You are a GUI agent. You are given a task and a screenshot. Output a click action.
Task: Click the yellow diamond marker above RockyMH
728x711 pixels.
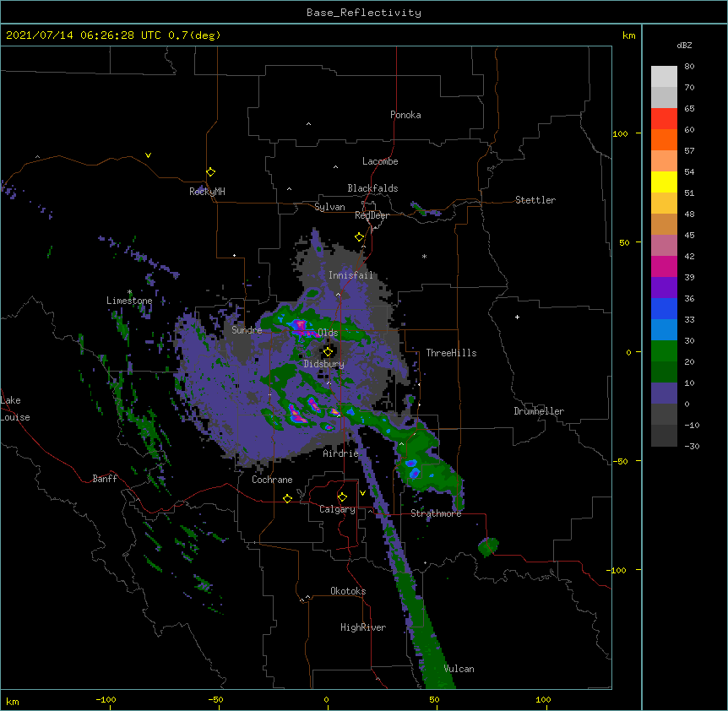[210, 171]
